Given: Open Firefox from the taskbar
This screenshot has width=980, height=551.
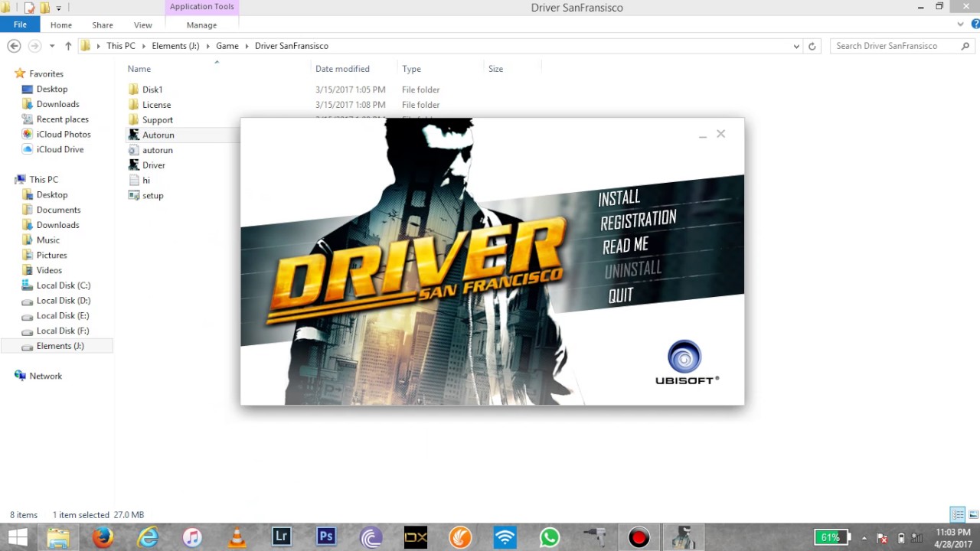Looking at the screenshot, I should pos(103,537).
